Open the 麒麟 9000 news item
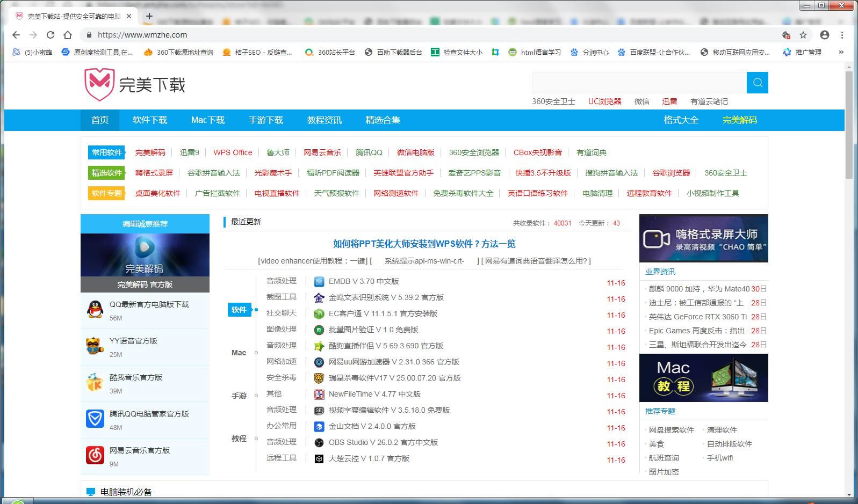Image resolution: width=858 pixels, height=504 pixels. coord(699,289)
